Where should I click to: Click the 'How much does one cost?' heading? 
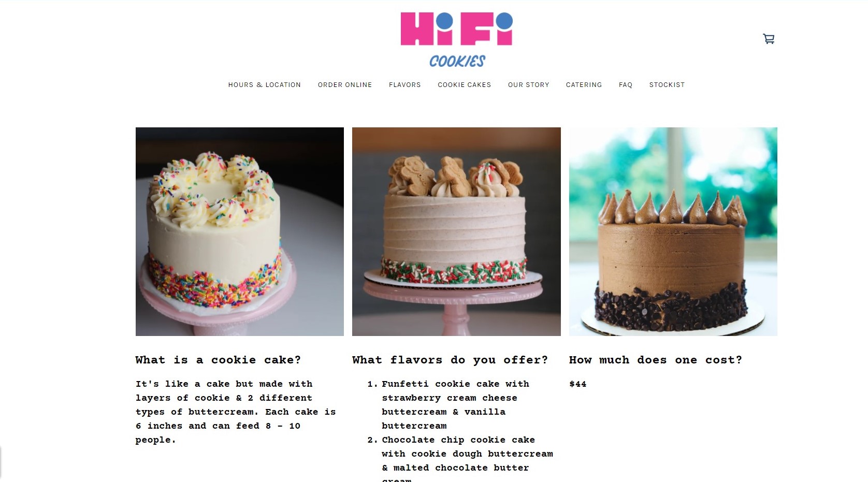coord(656,360)
